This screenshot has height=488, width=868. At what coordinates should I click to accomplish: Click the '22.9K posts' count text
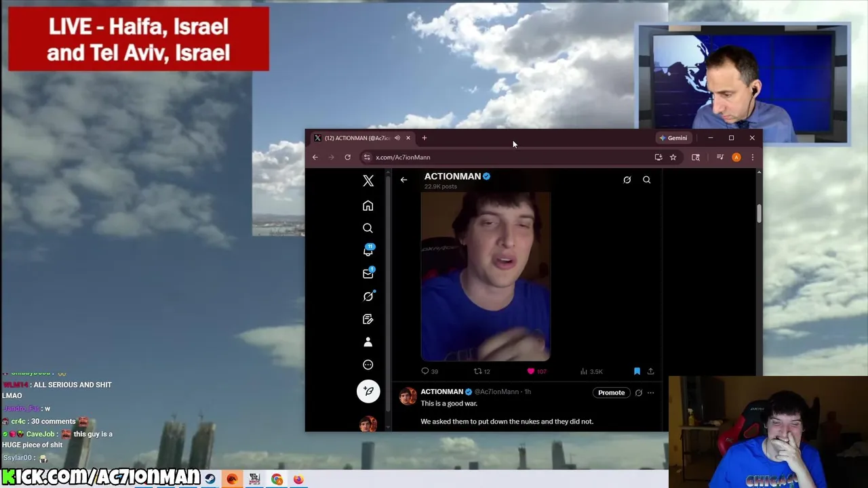441,186
